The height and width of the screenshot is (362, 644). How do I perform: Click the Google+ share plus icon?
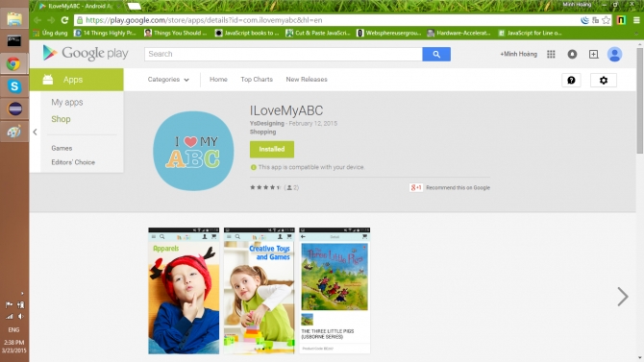[593, 54]
